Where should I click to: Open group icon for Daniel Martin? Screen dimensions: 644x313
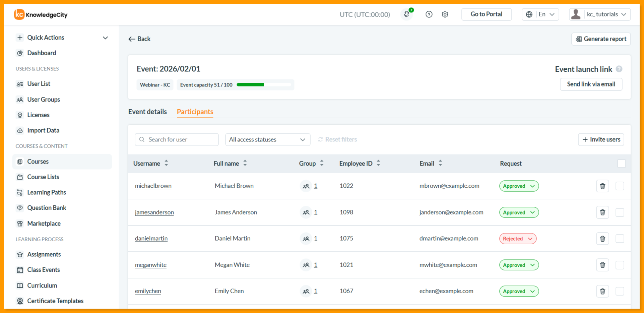coord(306,239)
